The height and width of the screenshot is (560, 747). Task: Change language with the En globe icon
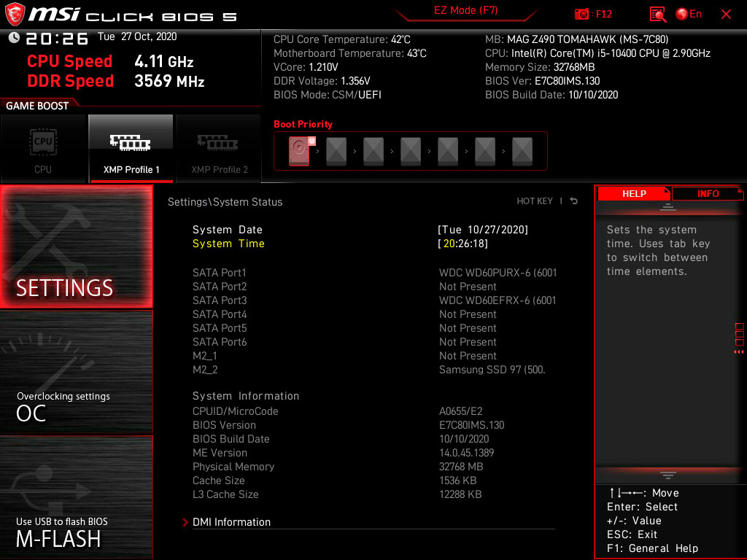coord(689,15)
